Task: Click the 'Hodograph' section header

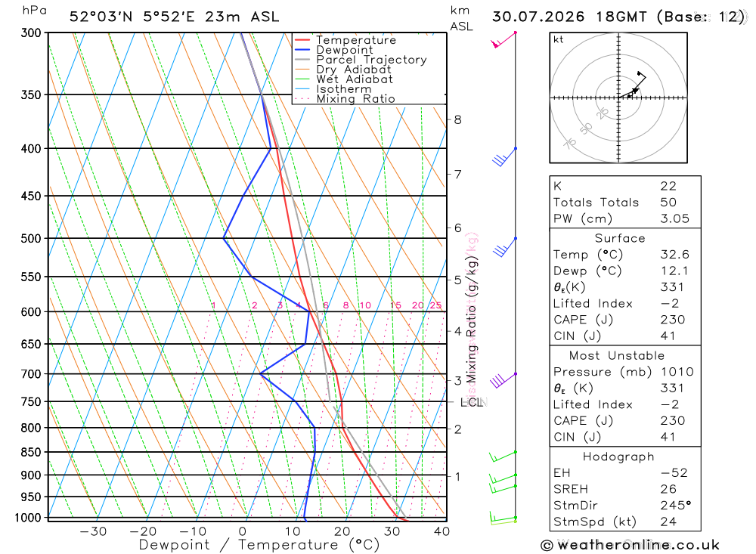Action: [x=618, y=457]
